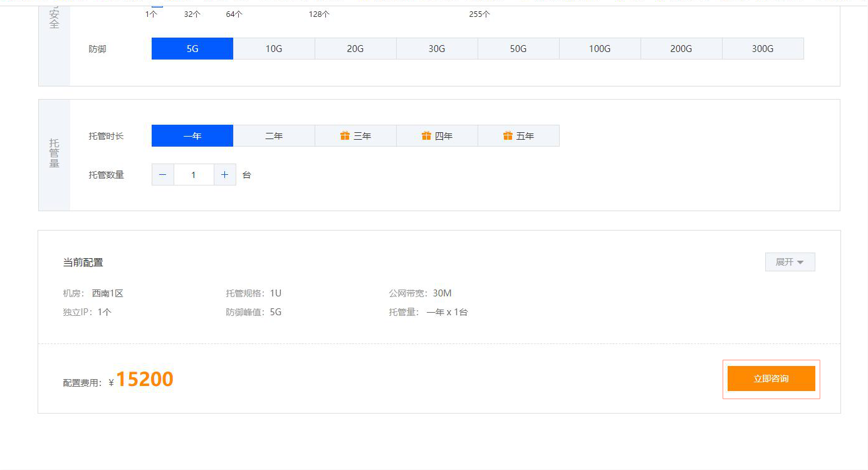Pick the 30G defense option
Viewport: 868px width, 470px height.
[437, 49]
